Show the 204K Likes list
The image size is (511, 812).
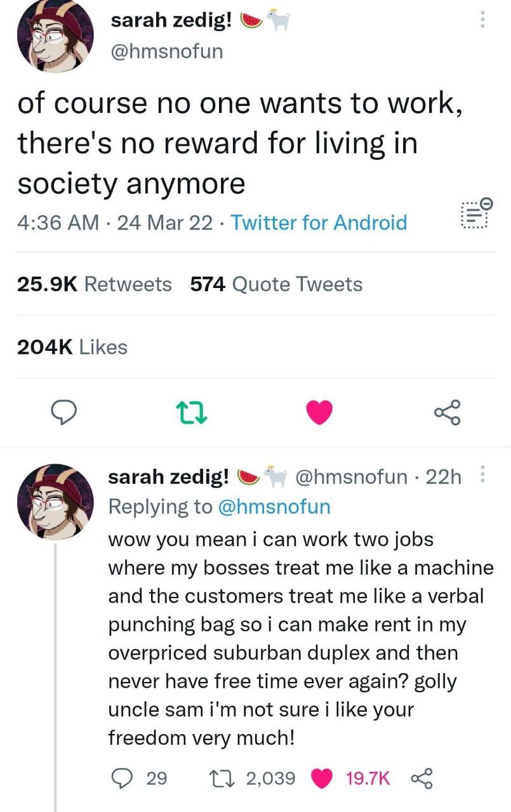pyautogui.click(x=72, y=347)
